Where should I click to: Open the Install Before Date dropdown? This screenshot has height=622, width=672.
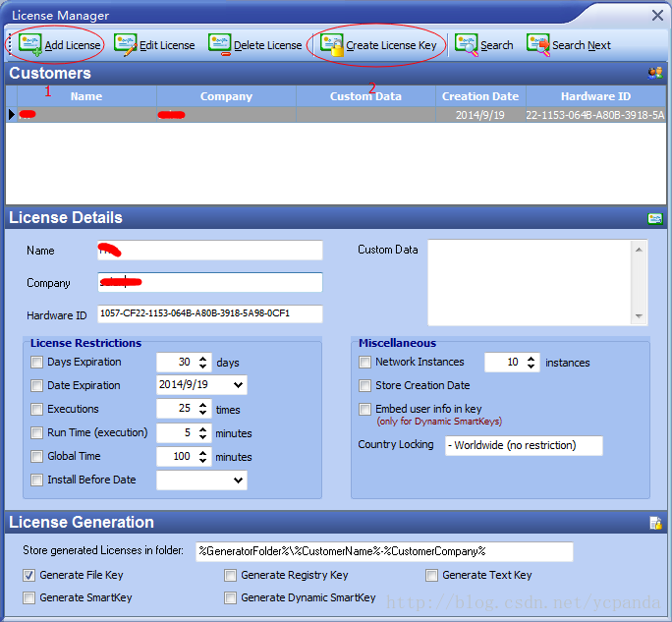coord(239,481)
